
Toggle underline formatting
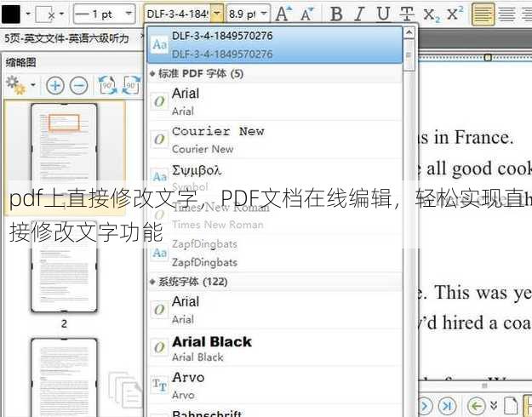point(383,14)
